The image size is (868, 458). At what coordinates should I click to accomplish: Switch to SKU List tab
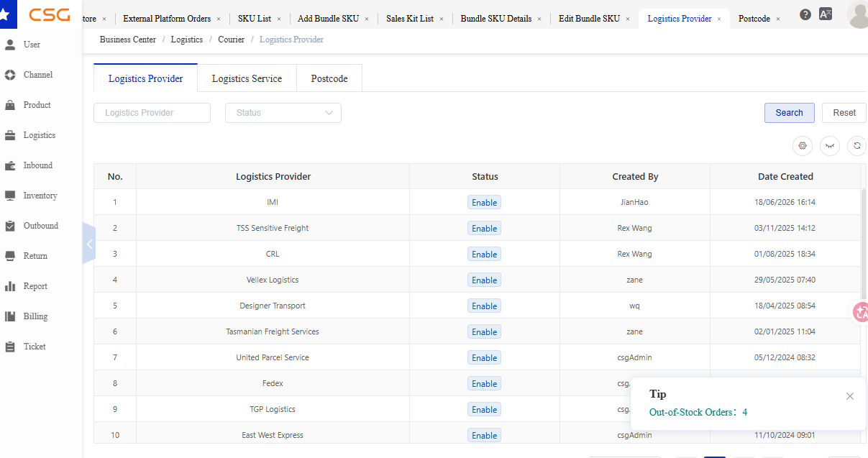coord(255,19)
